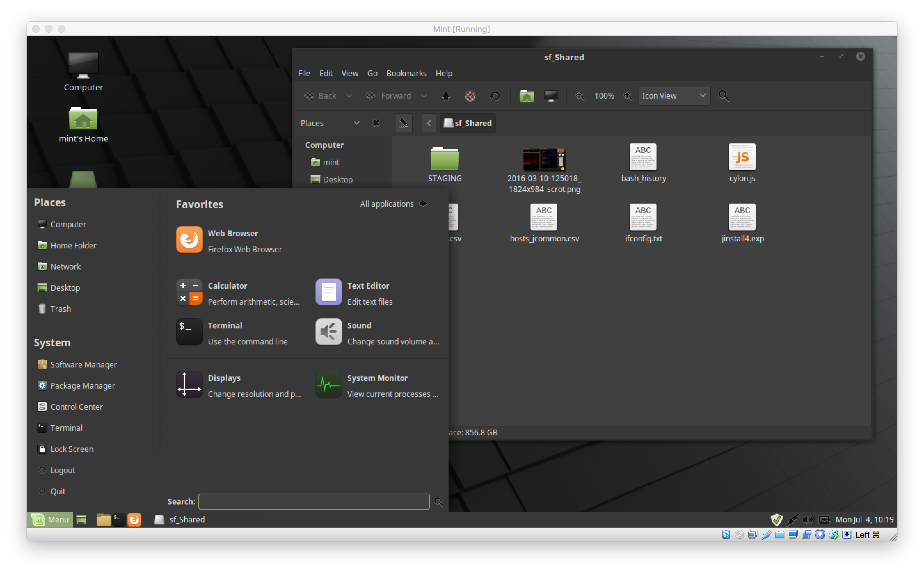Viewport: 924px width, 573px height.
Task: Open Software Manager
Action: click(x=77, y=365)
